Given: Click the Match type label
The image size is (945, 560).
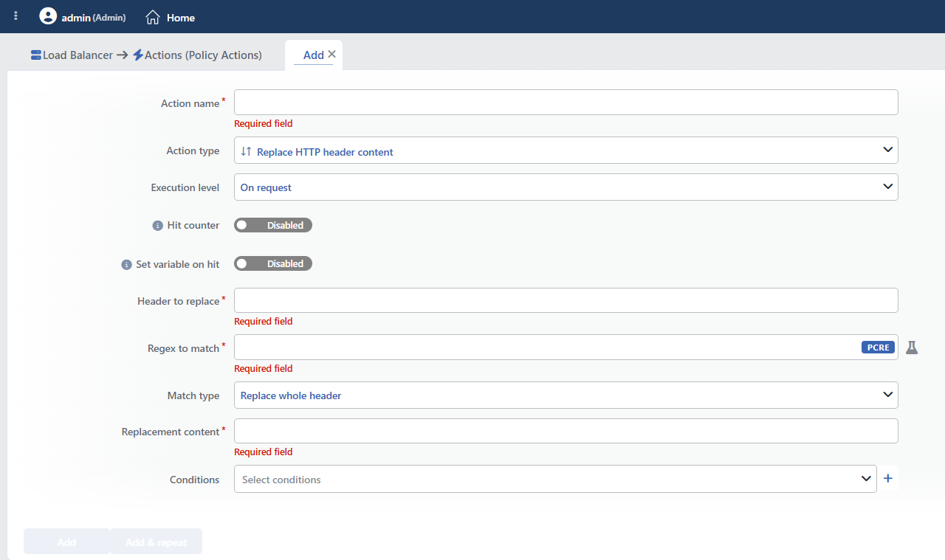Looking at the screenshot, I should [193, 395].
